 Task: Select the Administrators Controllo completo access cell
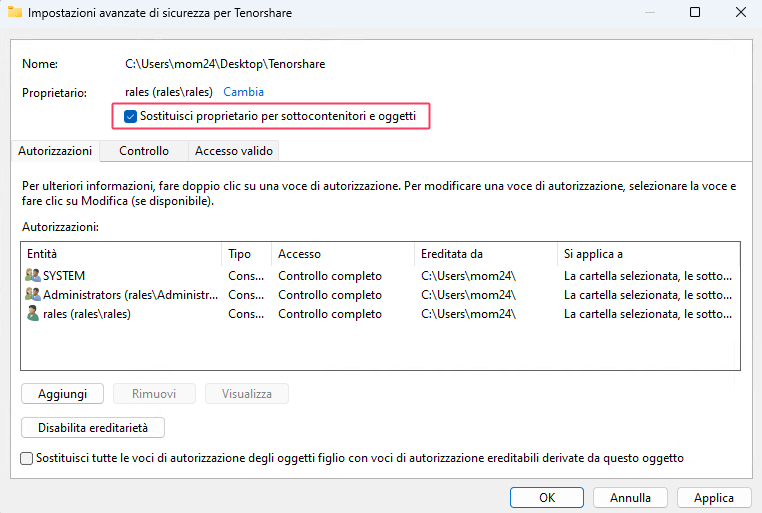[330, 295]
